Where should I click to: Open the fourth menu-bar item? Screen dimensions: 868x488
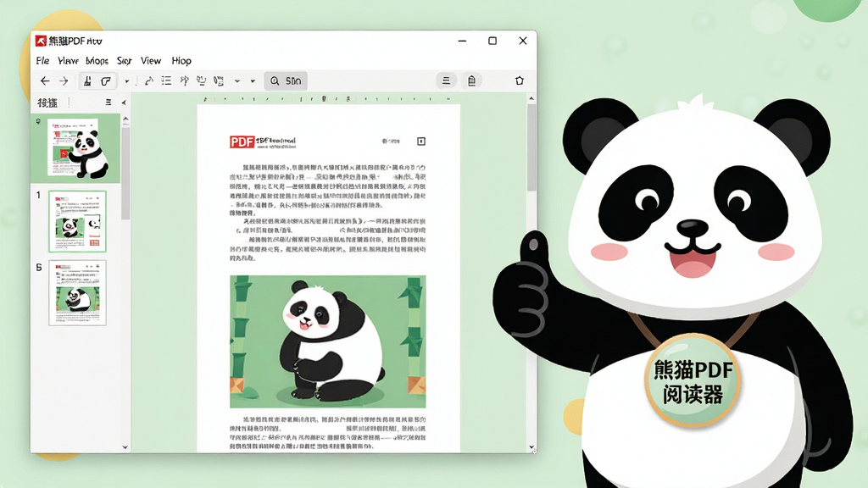(124, 61)
